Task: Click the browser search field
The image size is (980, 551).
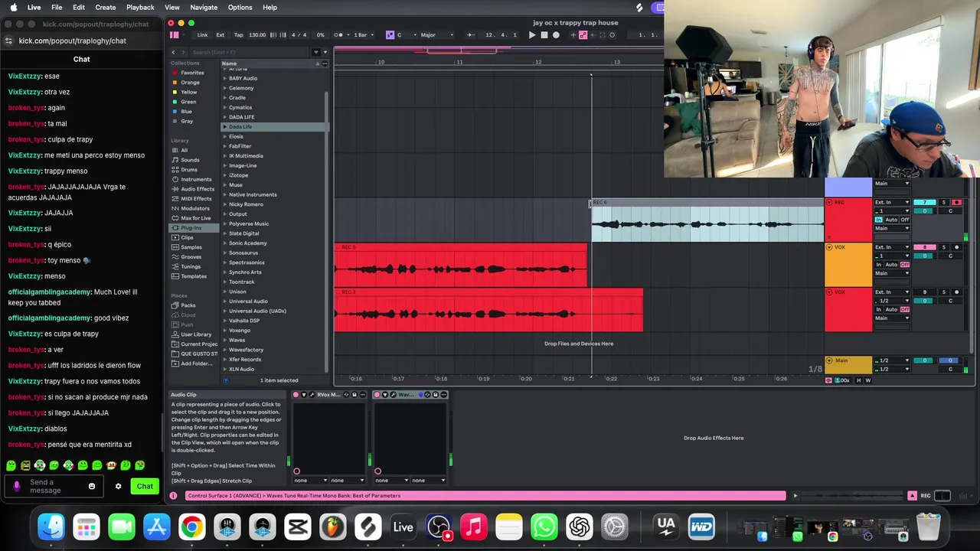Action: click(x=249, y=52)
